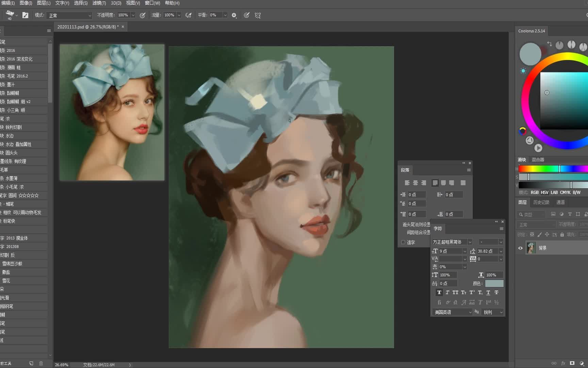Viewport: 588px width, 368px height.
Task: Select CMYK color mode in Coolorus
Action: 565,193
